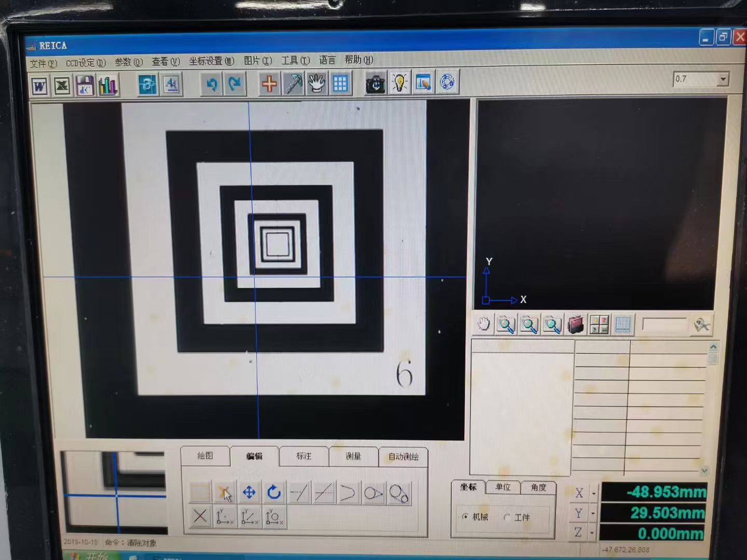Open the 0.7 magnification dropdown
The height and width of the screenshot is (560, 747).
click(x=723, y=79)
